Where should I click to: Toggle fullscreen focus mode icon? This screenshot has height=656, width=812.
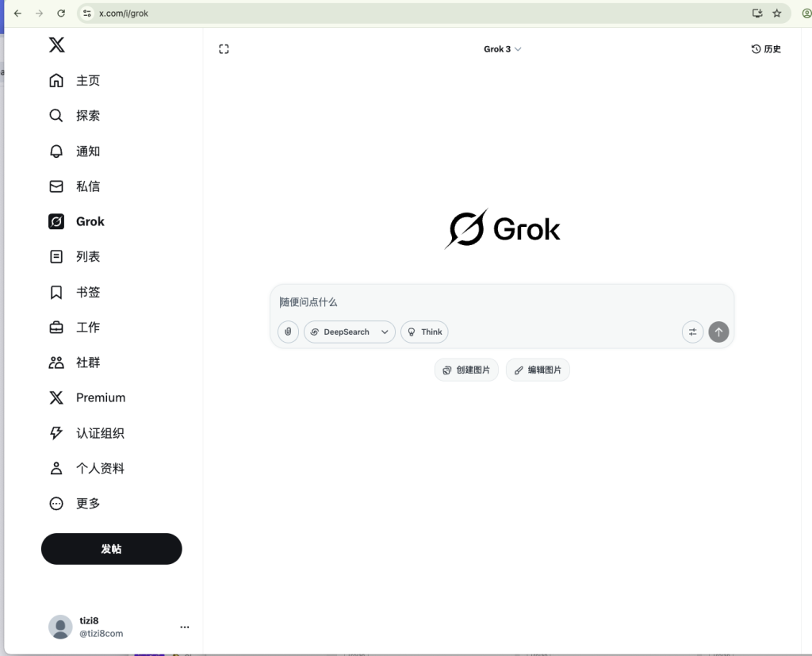[x=224, y=49]
